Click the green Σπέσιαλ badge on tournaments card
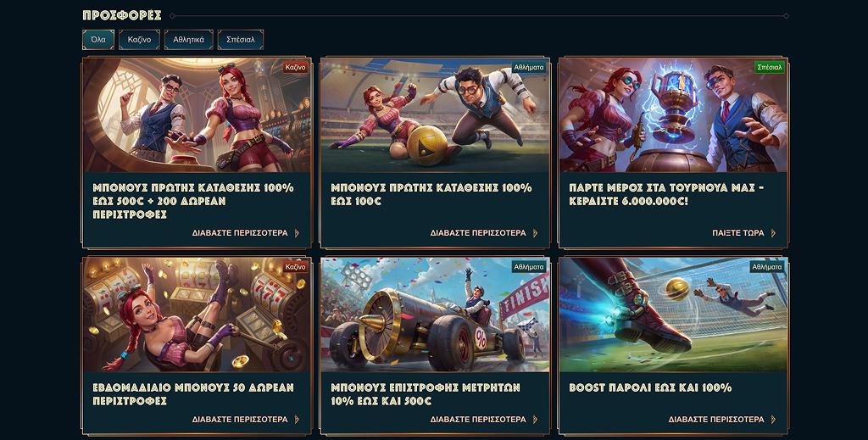 pyautogui.click(x=770, y=67)
